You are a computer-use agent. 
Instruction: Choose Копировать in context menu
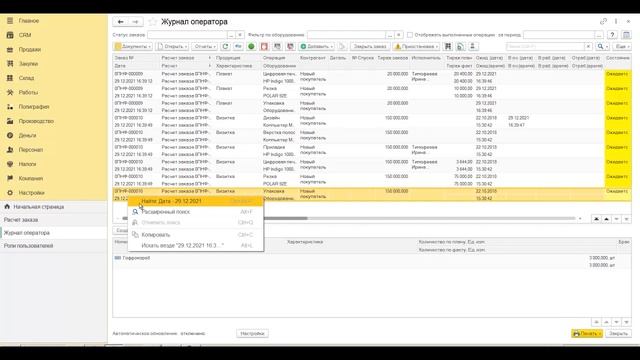tap(196, 235)
